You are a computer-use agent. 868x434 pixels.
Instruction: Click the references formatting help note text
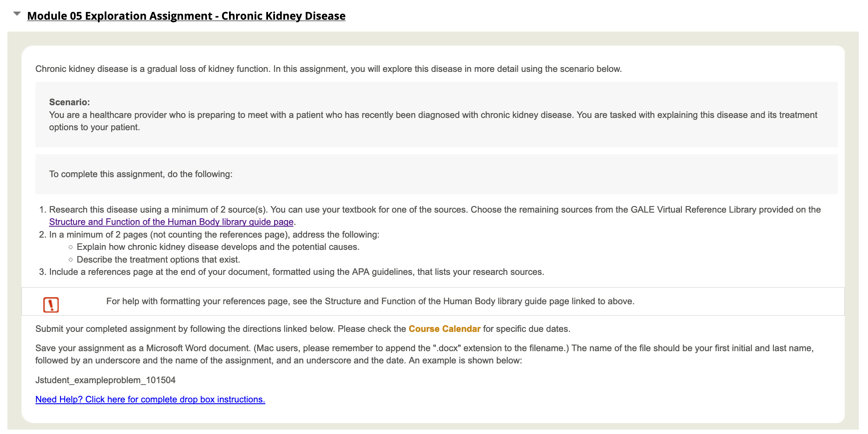pyautogui.click(x=370, y=301)
